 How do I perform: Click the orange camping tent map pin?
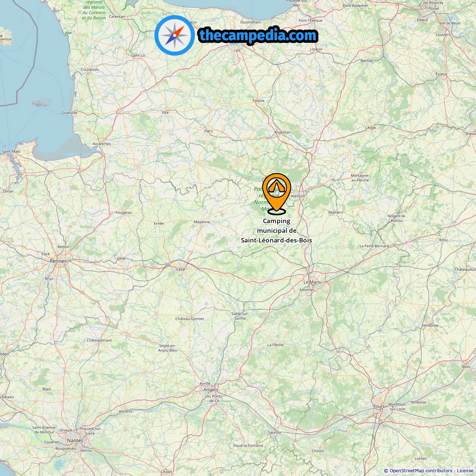coord(277,193)
